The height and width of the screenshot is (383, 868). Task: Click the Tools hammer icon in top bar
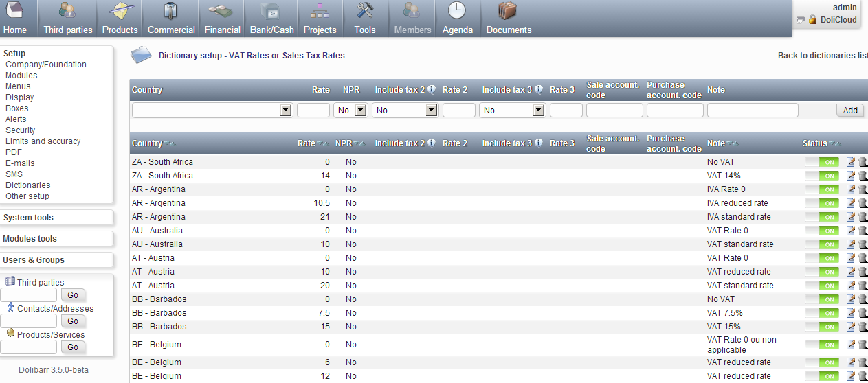[365, 12]
